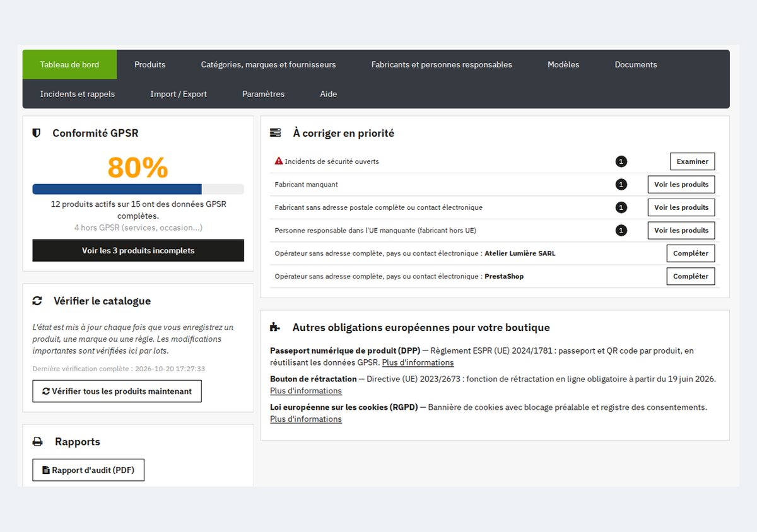Click 'Loi européenne sur les cookies (RGPD)' text
The image size is (757, 532).
click(344, 407)
